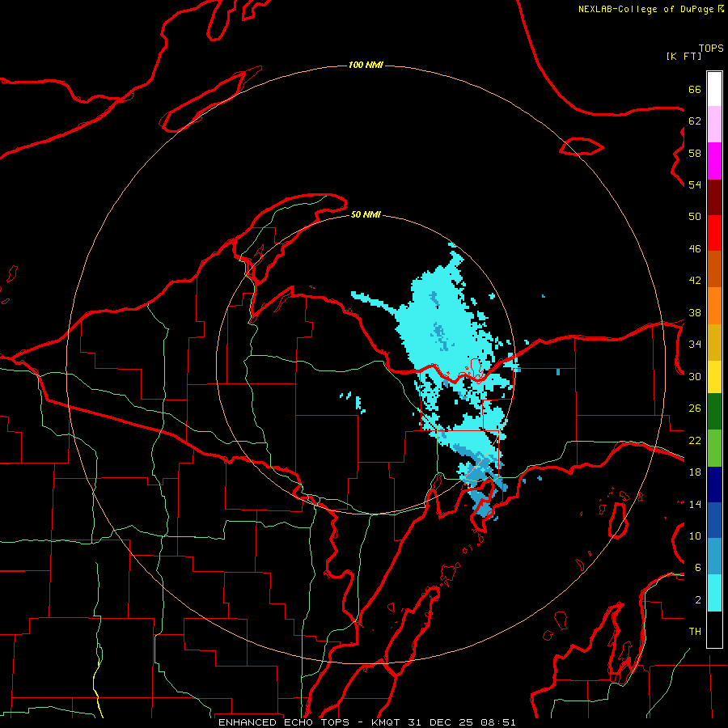
Task: Click the 2 legend value
Action: tap(698, 600)
